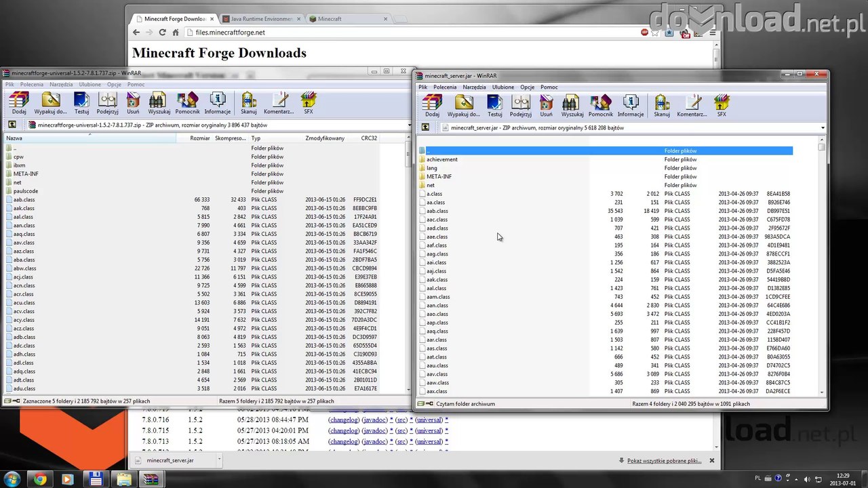Viewport: 868px width, 488px height.
Task: Click Skanuj icon in minecraft_server.jar window
Action: pos(662,106)
